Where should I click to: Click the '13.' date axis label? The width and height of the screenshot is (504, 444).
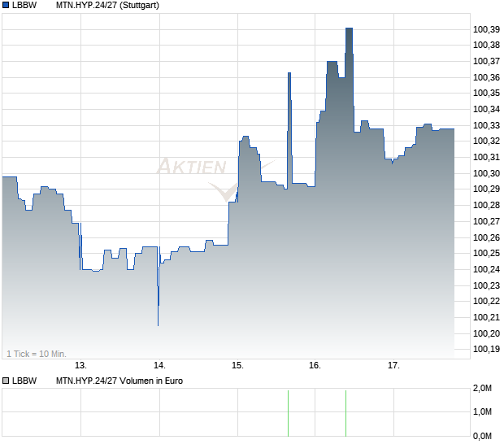click(x=80, y=366)
